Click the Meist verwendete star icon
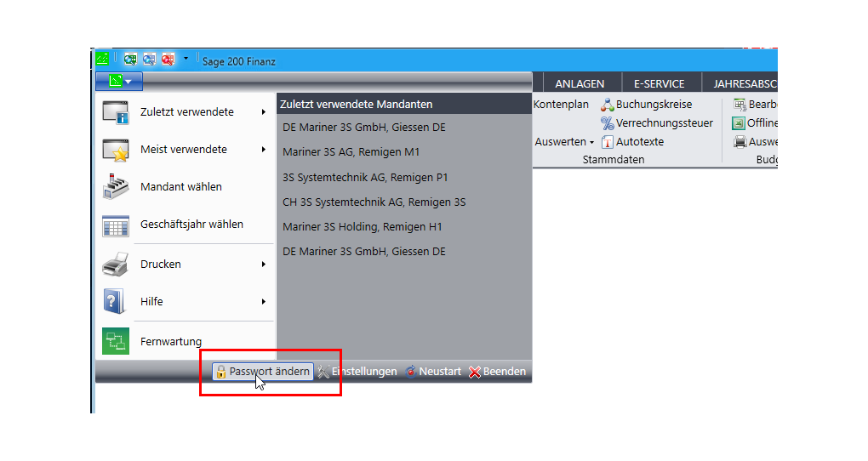The image size is (868, 461). (x=116, y=150)
